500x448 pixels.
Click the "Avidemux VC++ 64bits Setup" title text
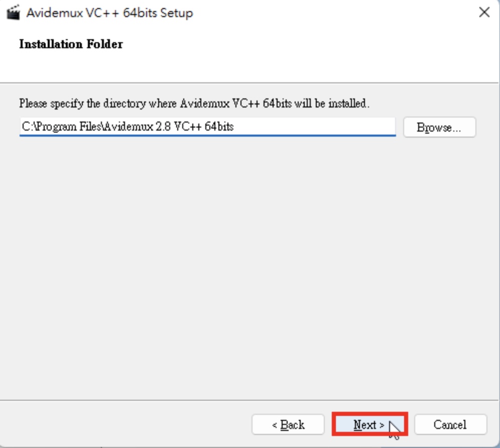coord(110,13)
